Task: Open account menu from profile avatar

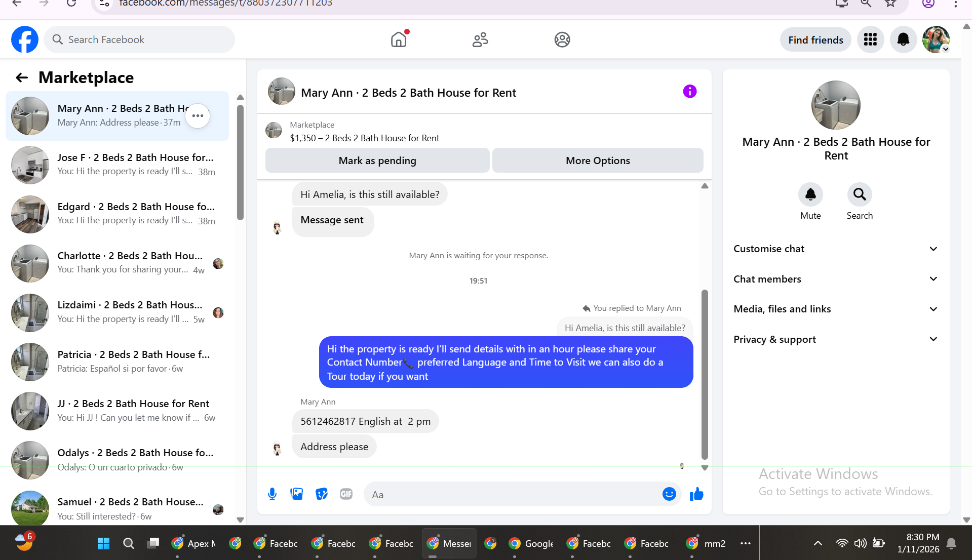Action: pyautogui.click(x=936, y=39)
